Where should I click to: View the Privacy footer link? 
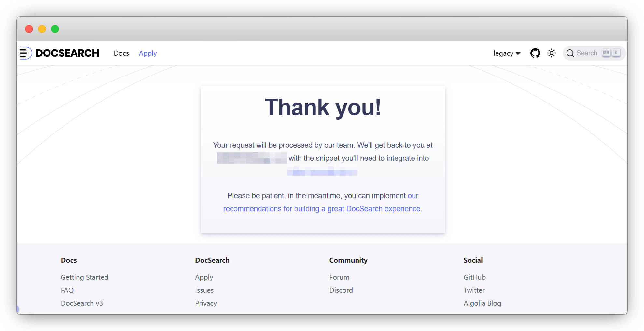206,303
